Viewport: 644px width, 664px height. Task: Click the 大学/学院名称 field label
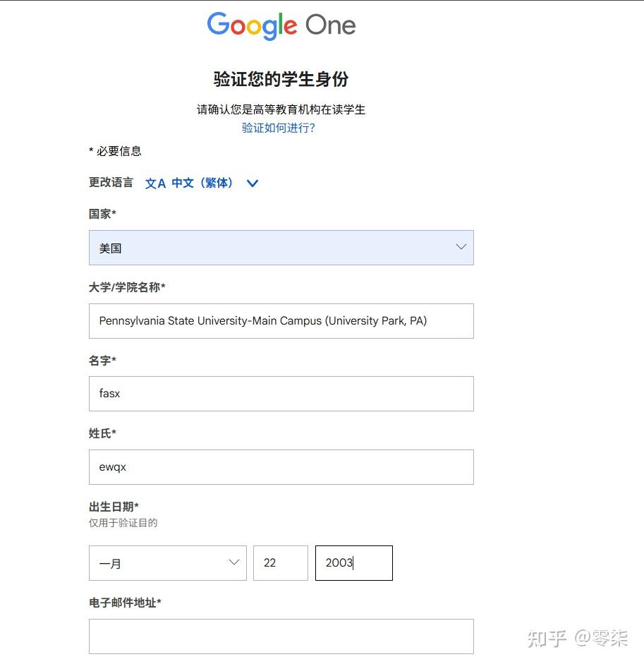tap(127, 287)
